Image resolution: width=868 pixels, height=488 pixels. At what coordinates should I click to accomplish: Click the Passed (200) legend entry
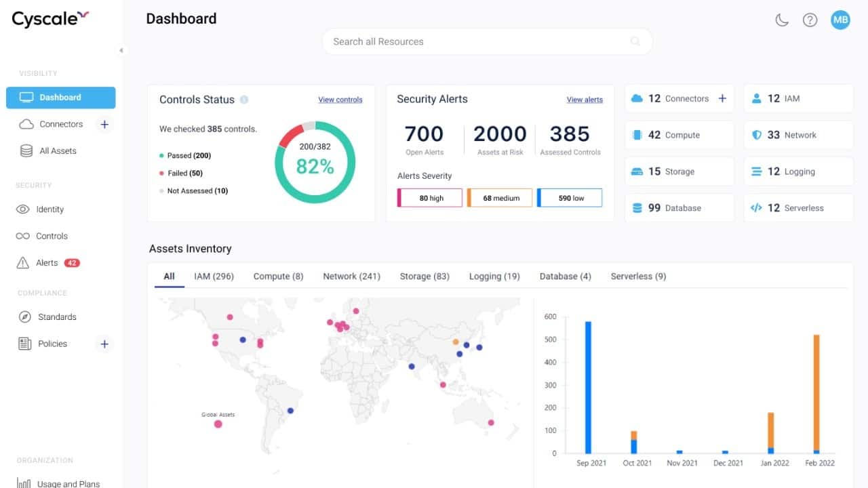(185, 156)
